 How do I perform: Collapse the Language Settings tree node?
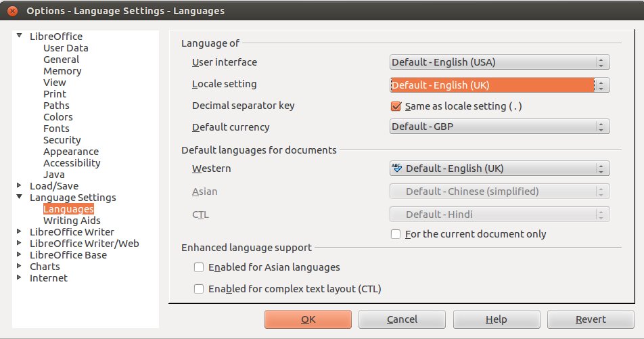[20, 197]
